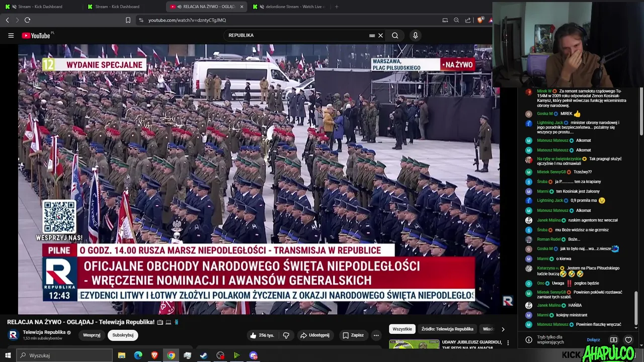The width and height of the screenshot is (644, 362).
Task: Clear the REPUBLIKA search text
Action: coord(381,36)
